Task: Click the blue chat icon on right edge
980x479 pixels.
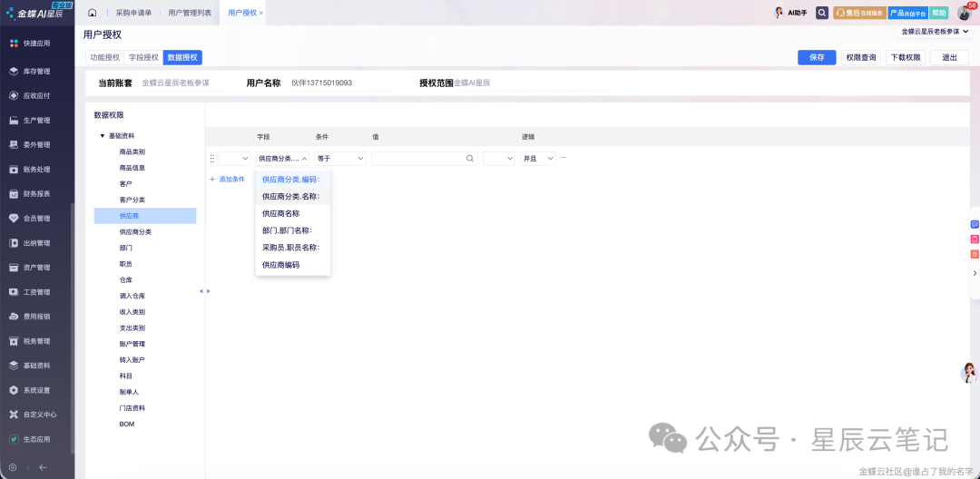Action: point(974,224)
